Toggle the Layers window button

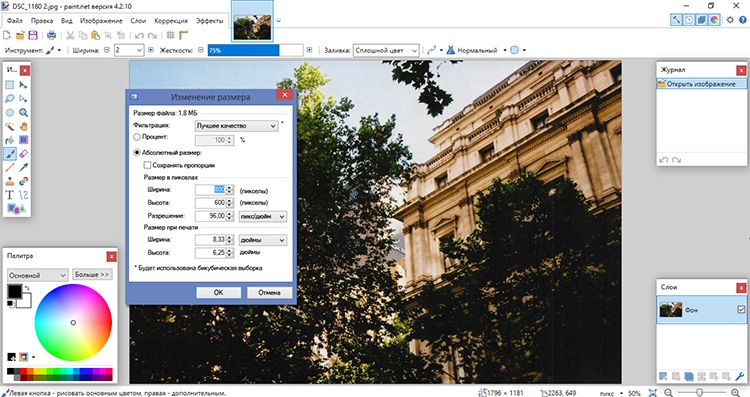(x=702, y=20)
